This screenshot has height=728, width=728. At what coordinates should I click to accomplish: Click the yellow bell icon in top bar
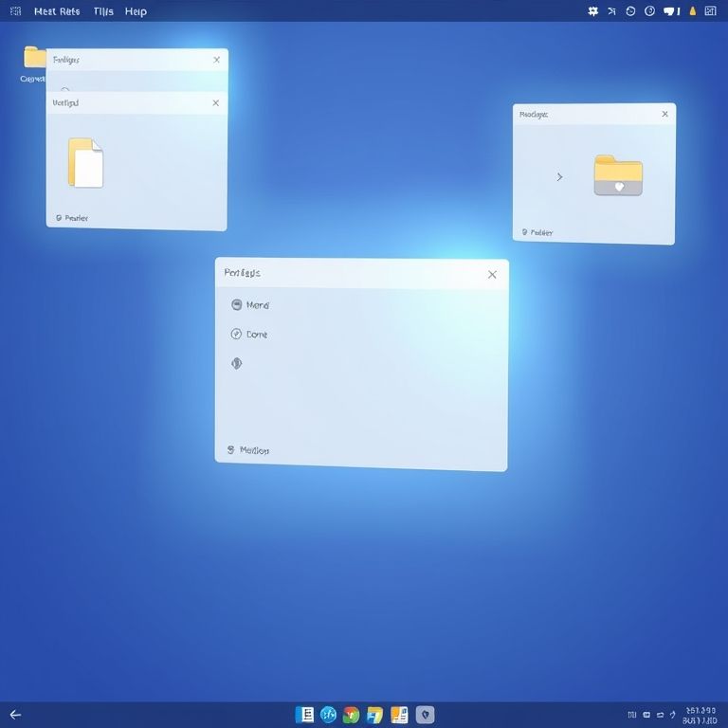(x=692, y=11)
